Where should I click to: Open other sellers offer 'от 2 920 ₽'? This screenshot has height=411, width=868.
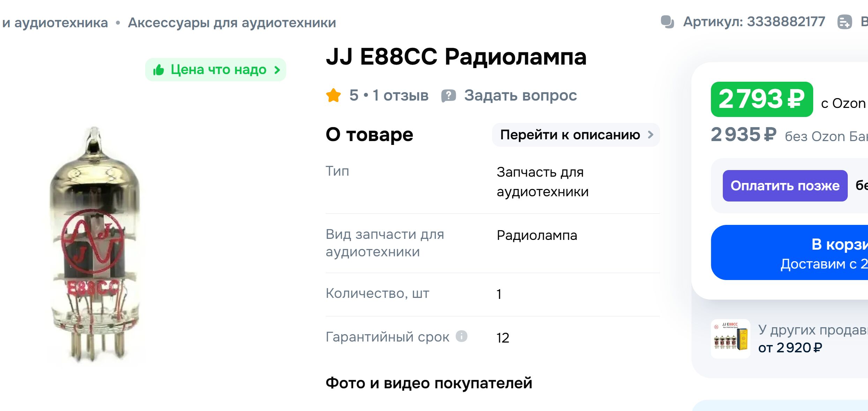point(790,347)
